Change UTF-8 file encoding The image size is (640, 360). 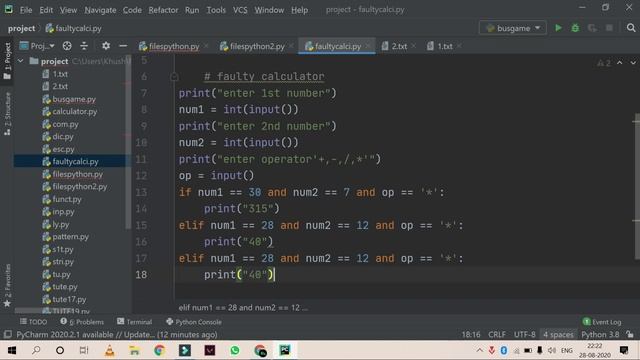tap(524, 334)
